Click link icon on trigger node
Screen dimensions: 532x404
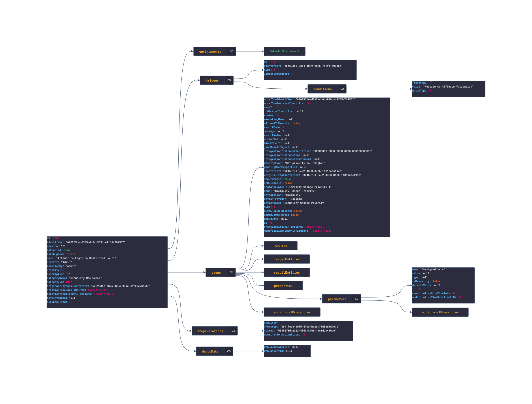[229, 80]
